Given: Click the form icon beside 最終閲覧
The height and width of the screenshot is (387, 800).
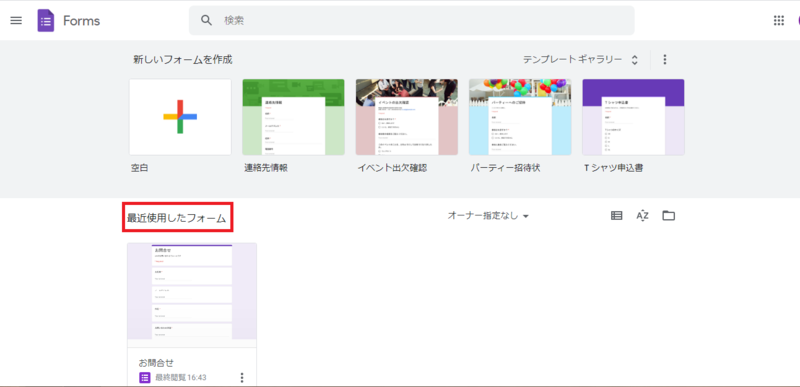Looking at the screenshot, I should coord(144,378).
